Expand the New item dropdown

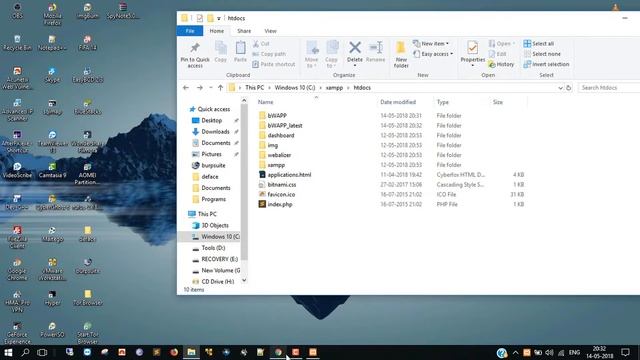(x=431, y=43)
